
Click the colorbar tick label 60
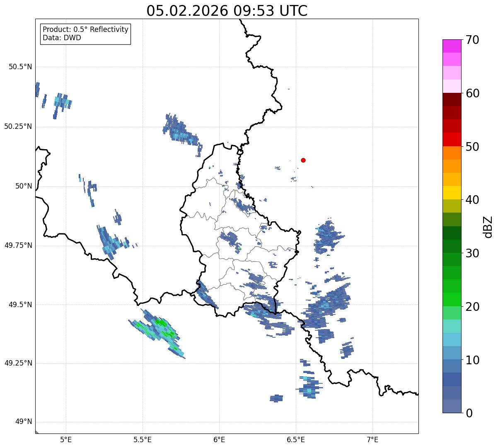pos(472,93)
